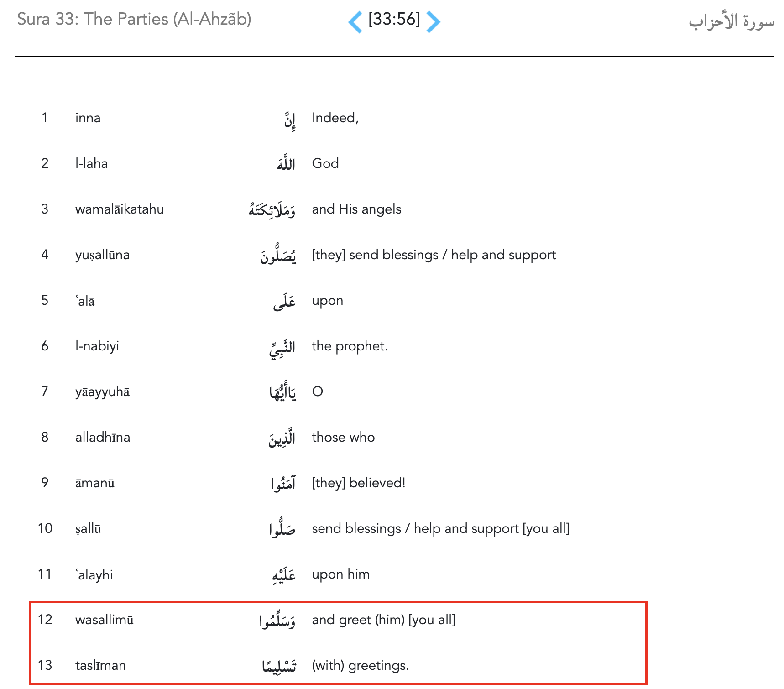Image resolution: width=784 pixels, height=689 pixels.
Task: Click the Arabic word for "God"
Action: pyautogui.click(x=286, y=163)
